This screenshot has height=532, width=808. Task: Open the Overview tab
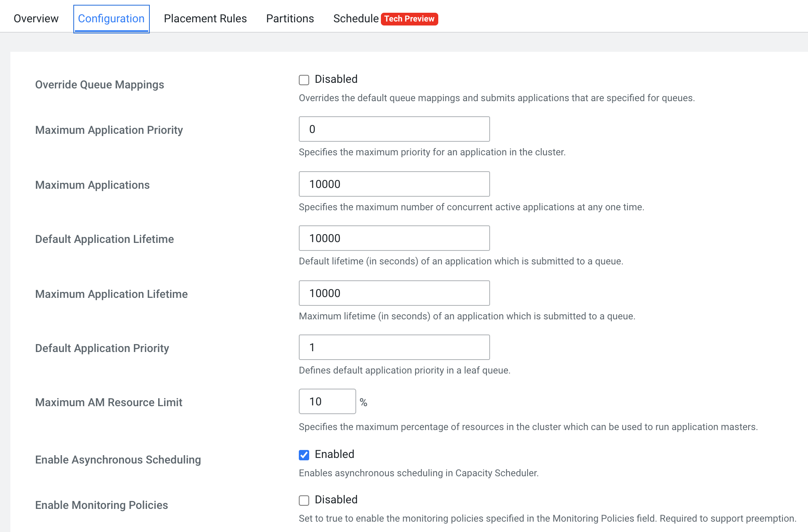point(36,19)
